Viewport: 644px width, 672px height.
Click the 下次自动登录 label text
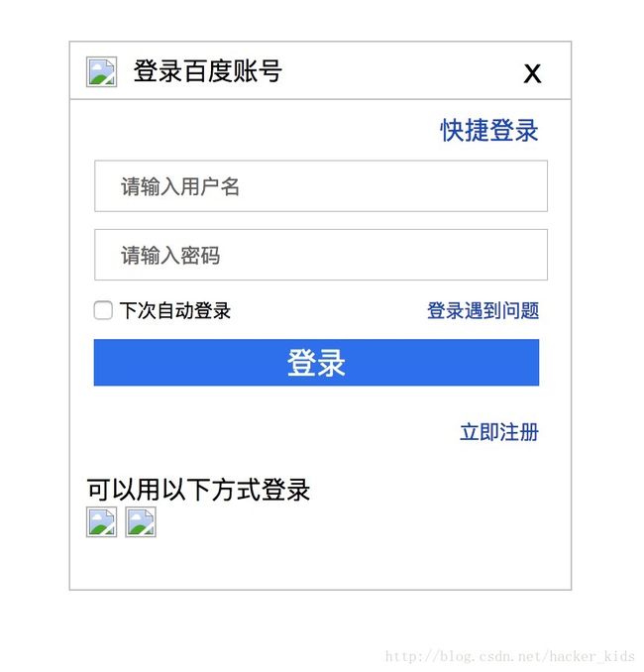tap(175, 310)
